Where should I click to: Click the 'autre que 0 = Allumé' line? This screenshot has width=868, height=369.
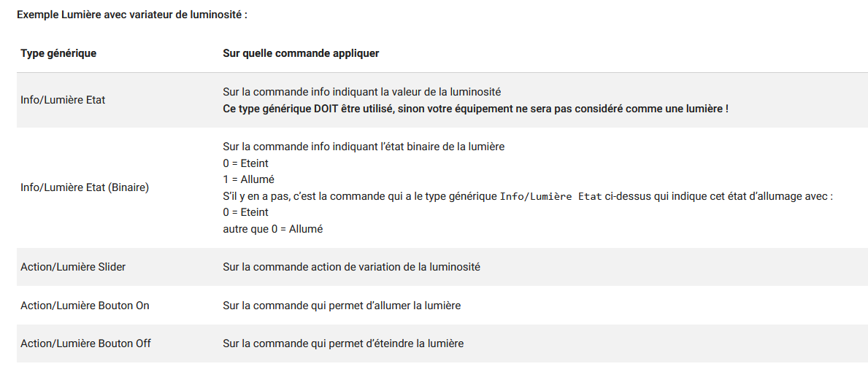tap(272, 229)
